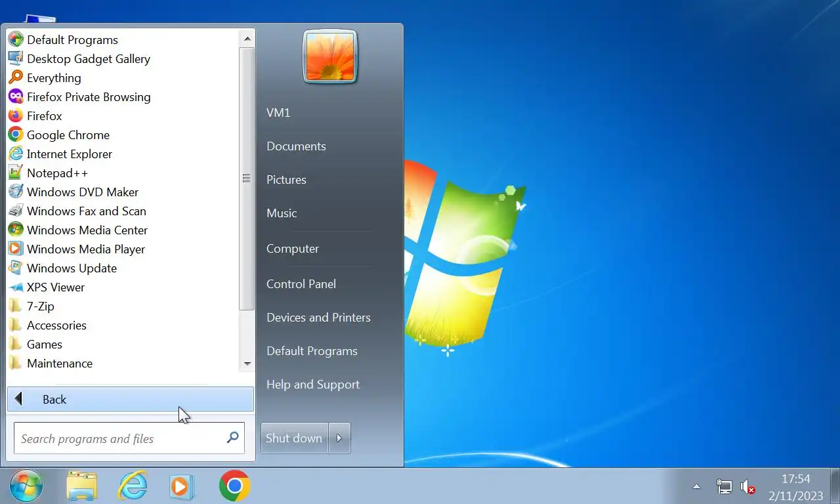Click the programs list scroll down arrow
Image resolution: width=840 pixels, height=504 pixels.
[x=247, y=364]
